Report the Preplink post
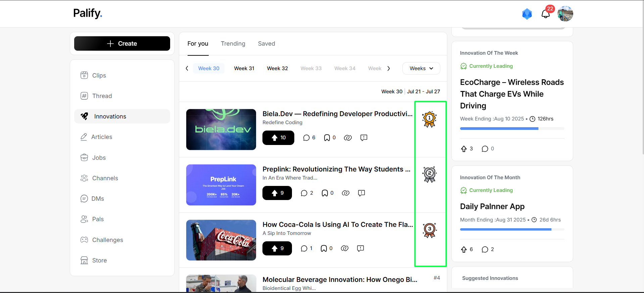 tap(361, 193)
